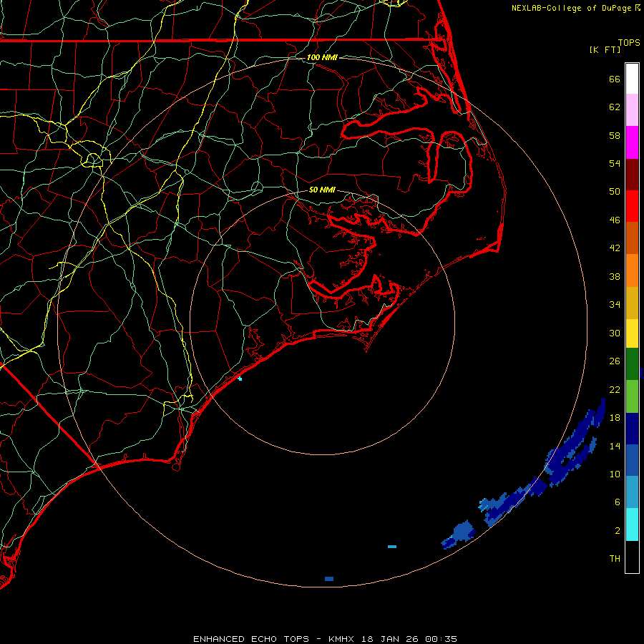Click the legend value 2
Viewport: 644px width, 644px height.
[618, 530]
